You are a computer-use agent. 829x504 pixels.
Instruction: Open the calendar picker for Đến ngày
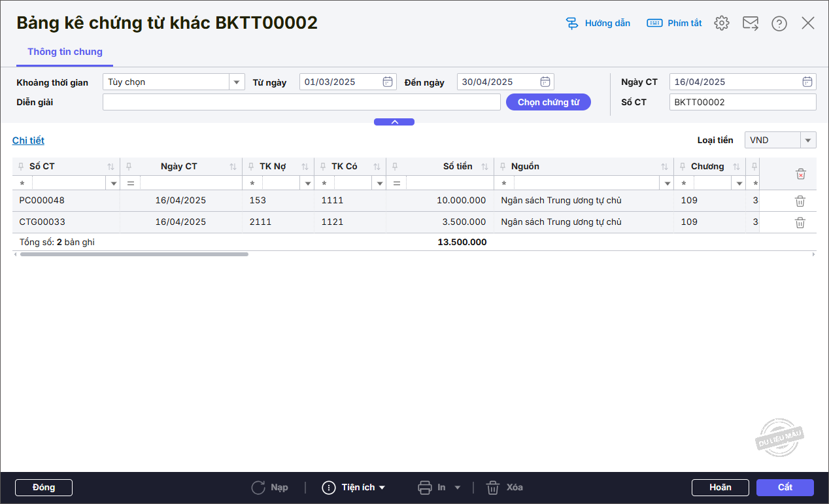pyautogui.click(x=545, y=82)
